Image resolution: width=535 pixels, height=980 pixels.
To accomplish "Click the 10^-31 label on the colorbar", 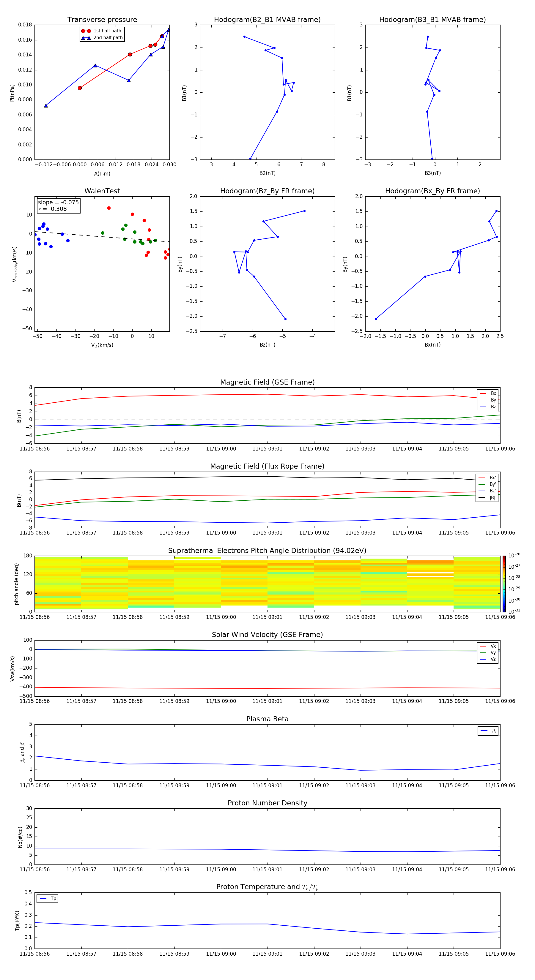I will coord(514,611).
